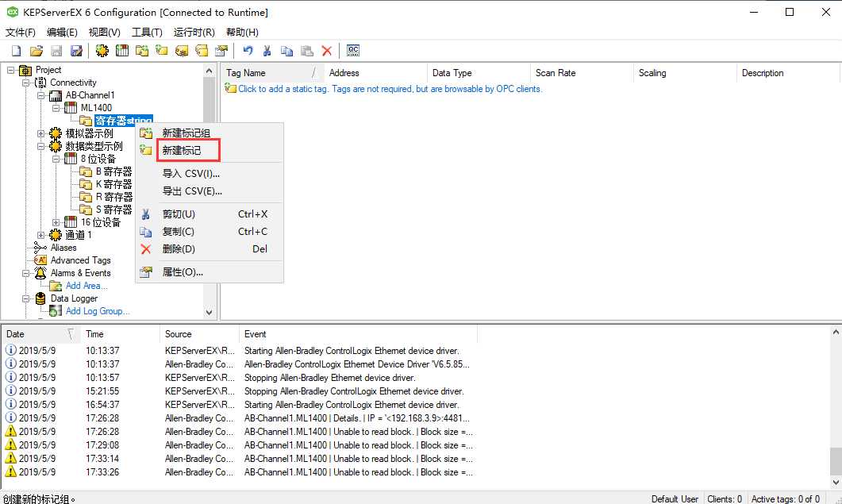Click the Advanced Tags tree icon
The width and height of the screenshot is (842, 504).
40,260
